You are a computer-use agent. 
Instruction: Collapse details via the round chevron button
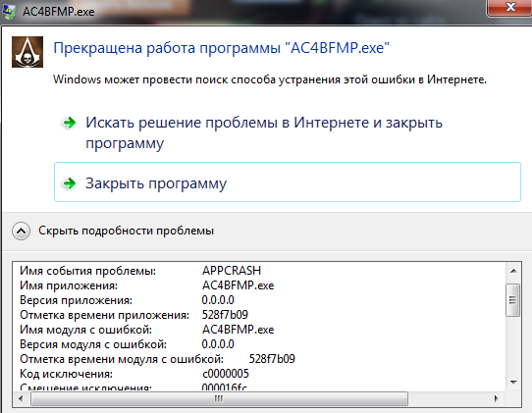pos(21,232)
